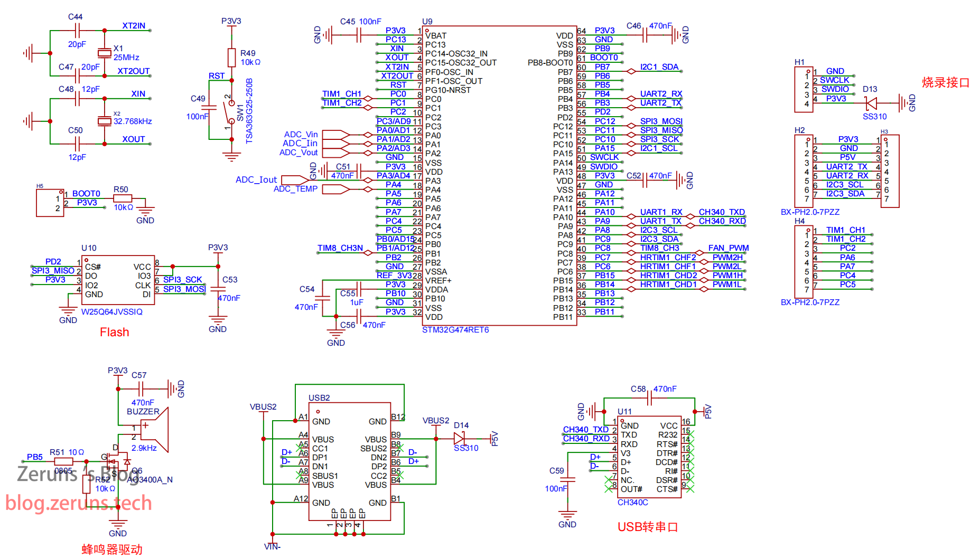This screenshot has width=980, height=559.
Task: Select the ADC_Vin net port symbol
Action: [336, 135]
